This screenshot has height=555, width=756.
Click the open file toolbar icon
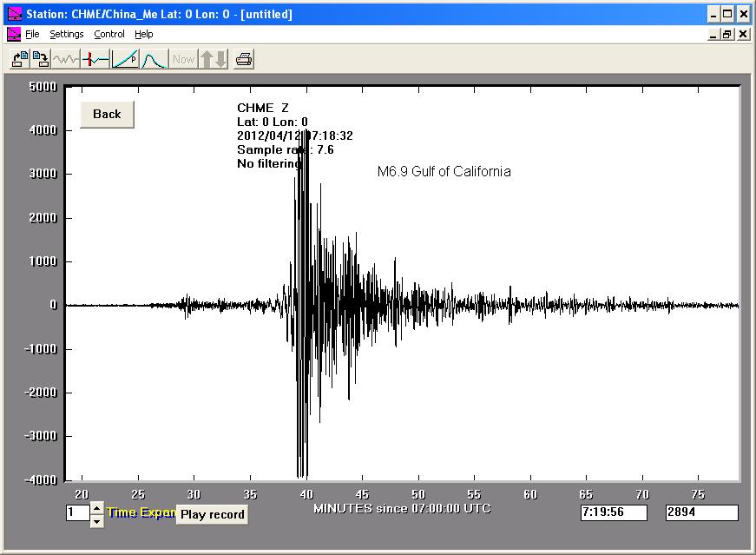(19, 59)
